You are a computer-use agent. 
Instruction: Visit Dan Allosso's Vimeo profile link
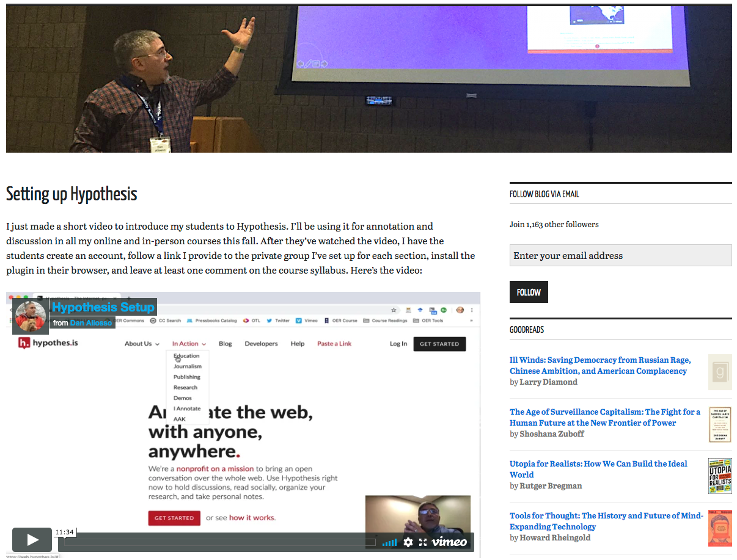point(91,322)
